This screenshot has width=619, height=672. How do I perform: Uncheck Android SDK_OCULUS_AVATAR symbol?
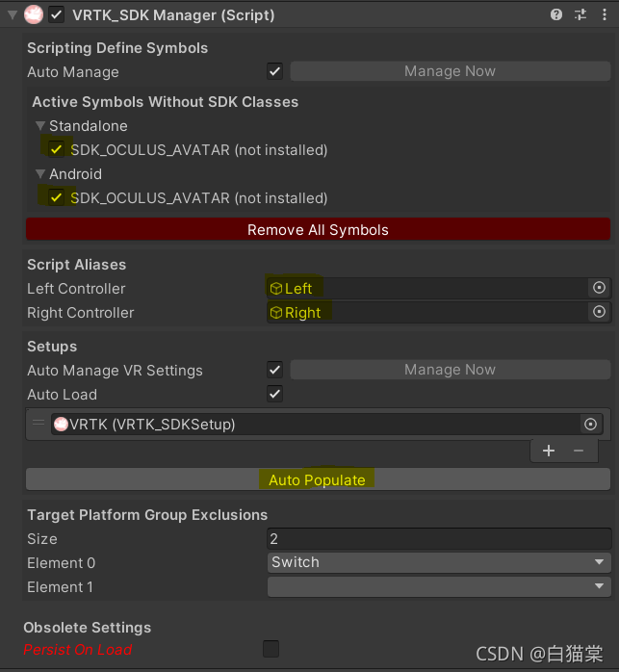pos(56,197)
